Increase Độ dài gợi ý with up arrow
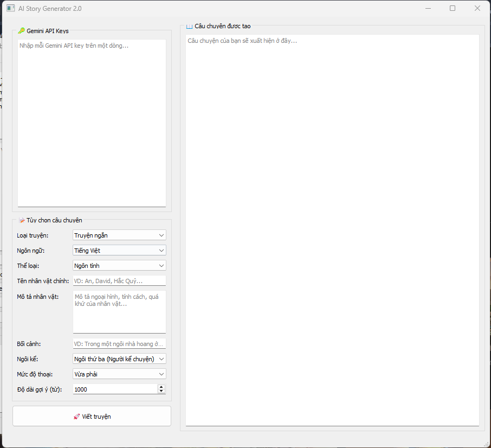 (161, 387)
